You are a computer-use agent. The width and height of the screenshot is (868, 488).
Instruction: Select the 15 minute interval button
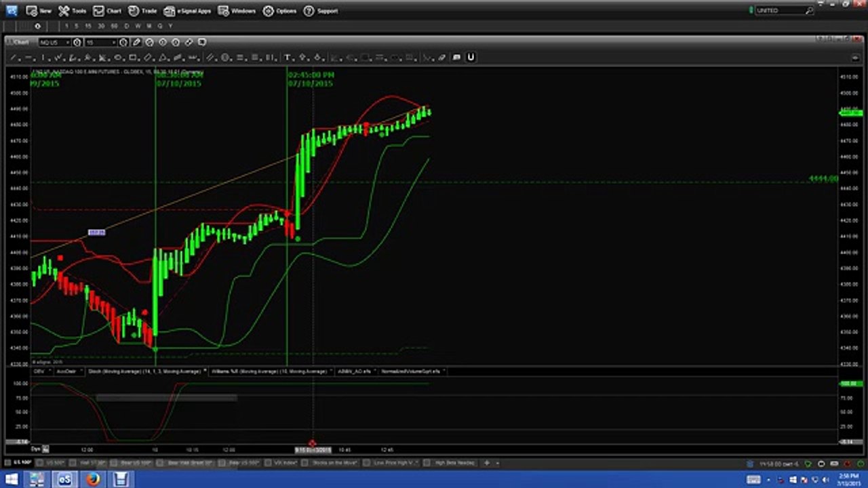click(x=88, y=26)
